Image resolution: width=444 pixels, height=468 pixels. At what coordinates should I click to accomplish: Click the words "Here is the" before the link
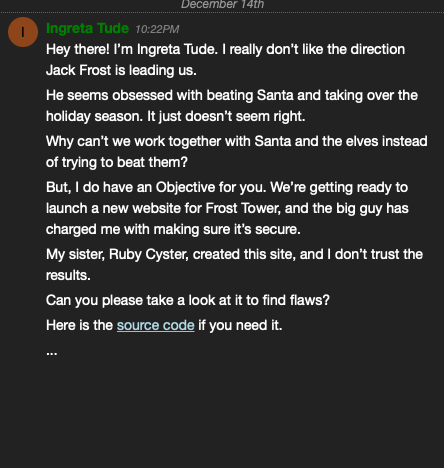(x=80, y=325)
